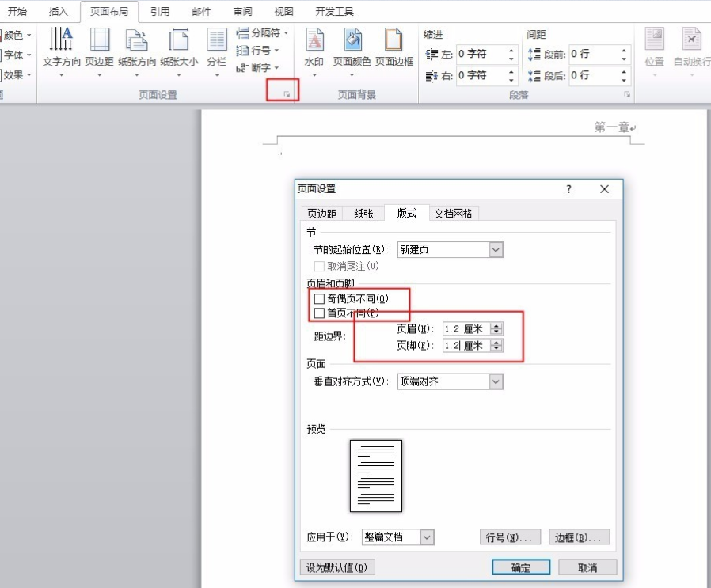Open the 断字 hyphenation menu
The image size is (711, 588).
(257, 67)
